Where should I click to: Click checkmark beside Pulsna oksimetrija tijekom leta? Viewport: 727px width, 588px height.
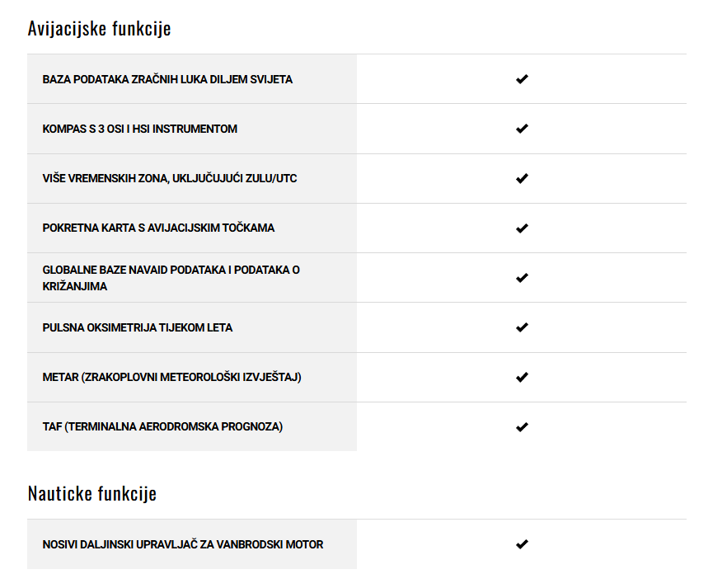coord(522,327)
